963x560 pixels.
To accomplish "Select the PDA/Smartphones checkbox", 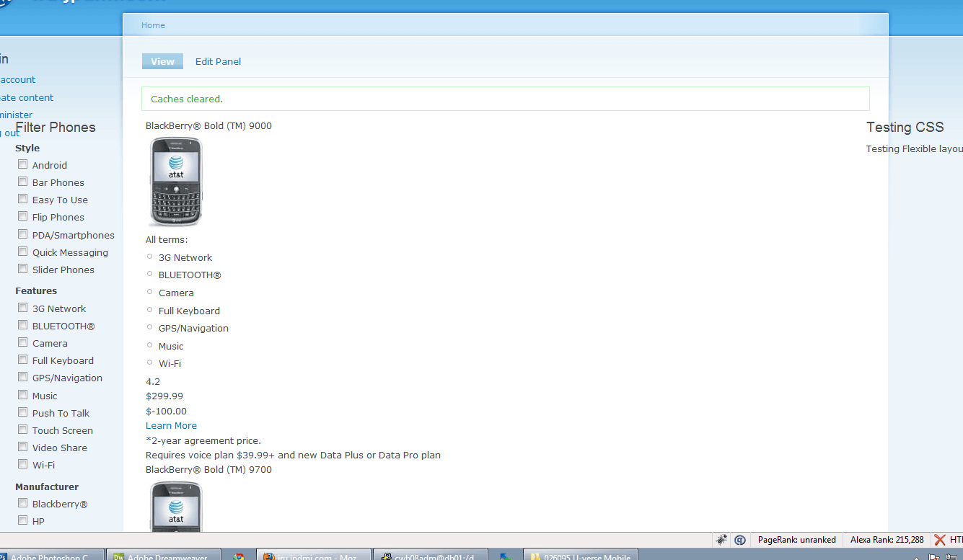I will 23,234.
